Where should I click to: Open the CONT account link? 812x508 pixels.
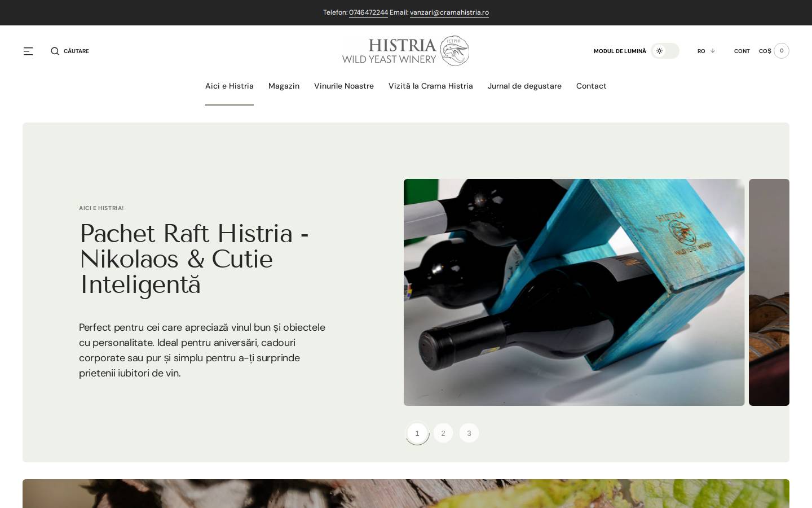[742, 51]
